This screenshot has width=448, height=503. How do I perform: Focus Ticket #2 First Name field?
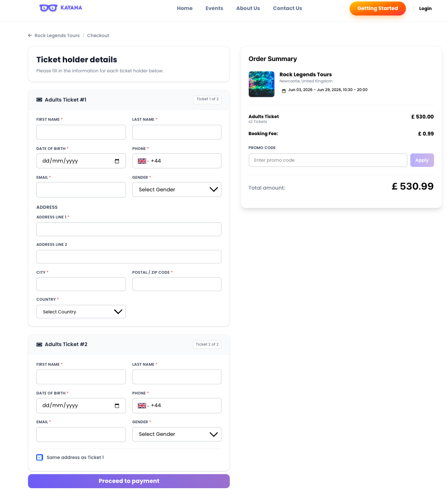click(x=81, y=377)
